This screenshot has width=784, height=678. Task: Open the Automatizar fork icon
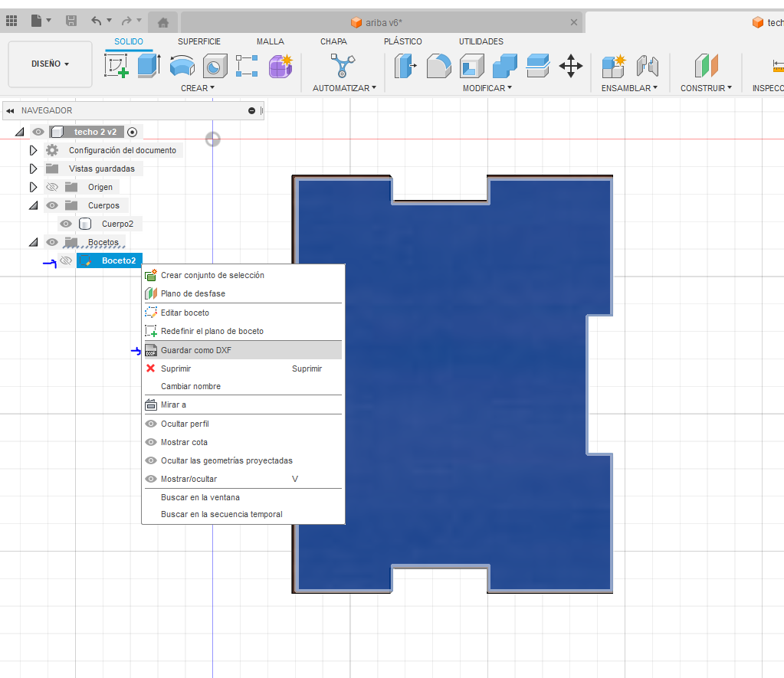tap(343, 66)
